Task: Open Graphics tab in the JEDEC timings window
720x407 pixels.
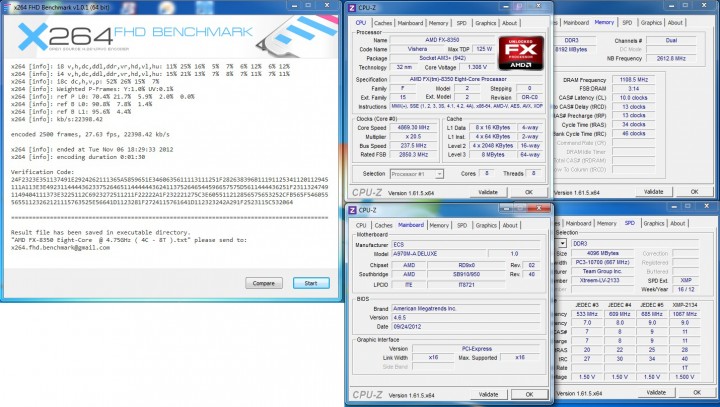Action: (x=653, y=223)
